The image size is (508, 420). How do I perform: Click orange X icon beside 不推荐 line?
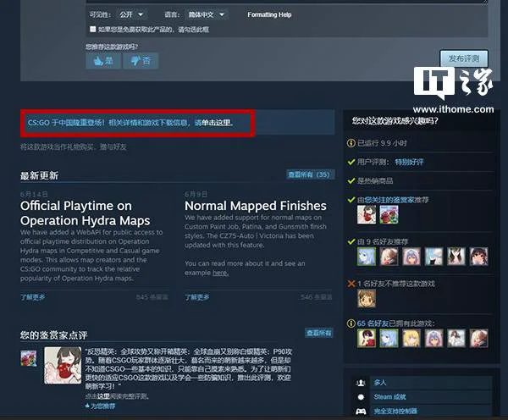tap(351, 284)
